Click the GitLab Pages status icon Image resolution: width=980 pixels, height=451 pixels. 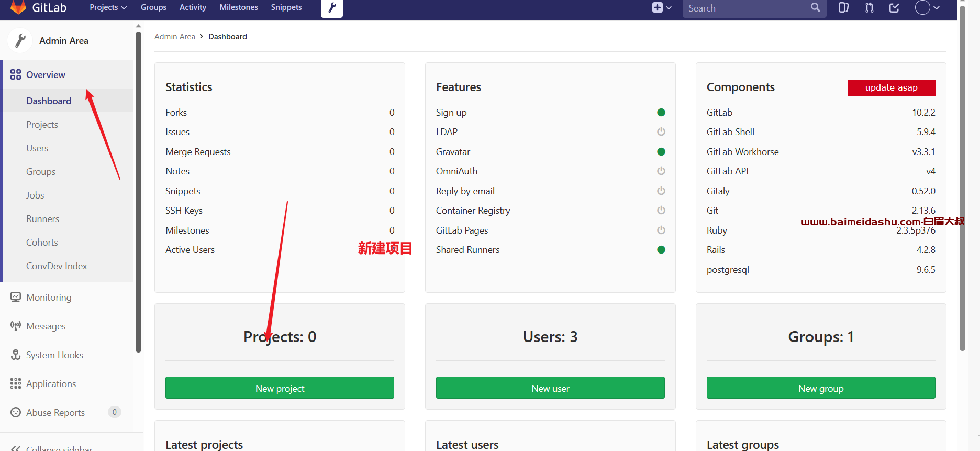661,230
